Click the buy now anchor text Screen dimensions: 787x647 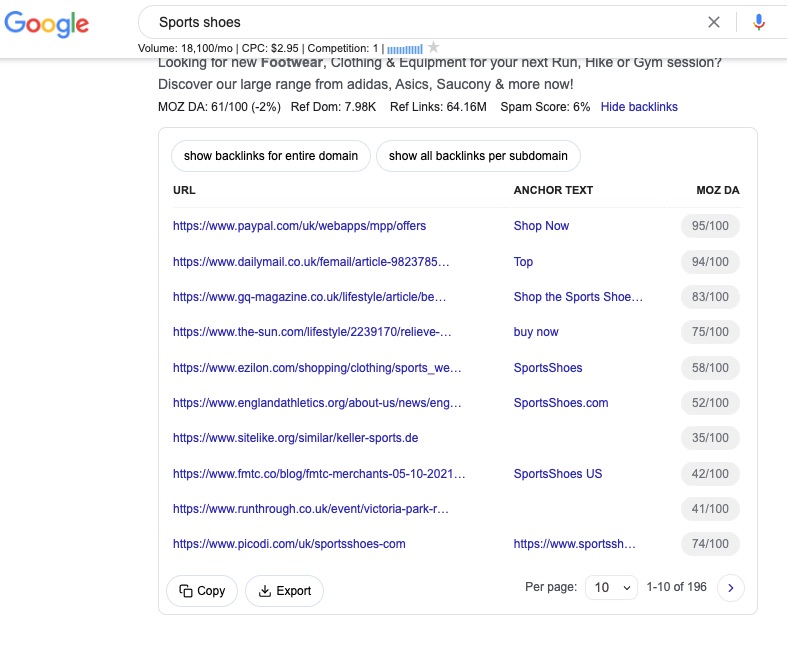click(x=536, y=332)
